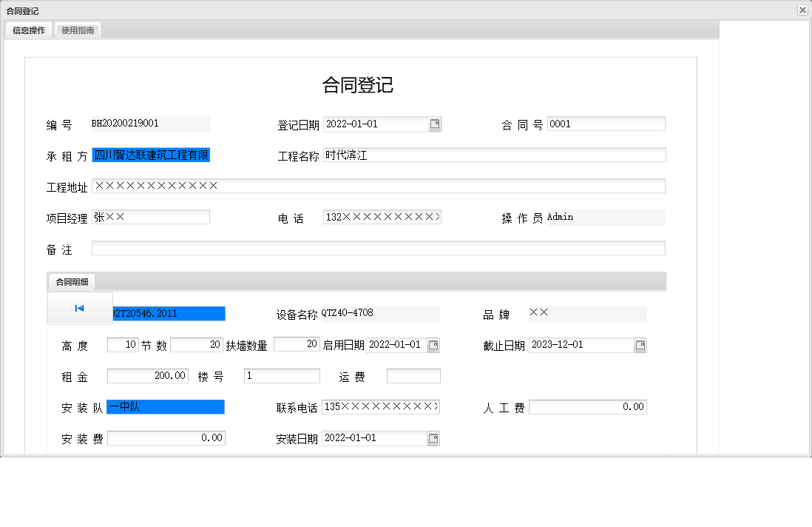Click the empty 运费 field
The height and width of the screenshot is (527, 812).
(x=413, y=375)
